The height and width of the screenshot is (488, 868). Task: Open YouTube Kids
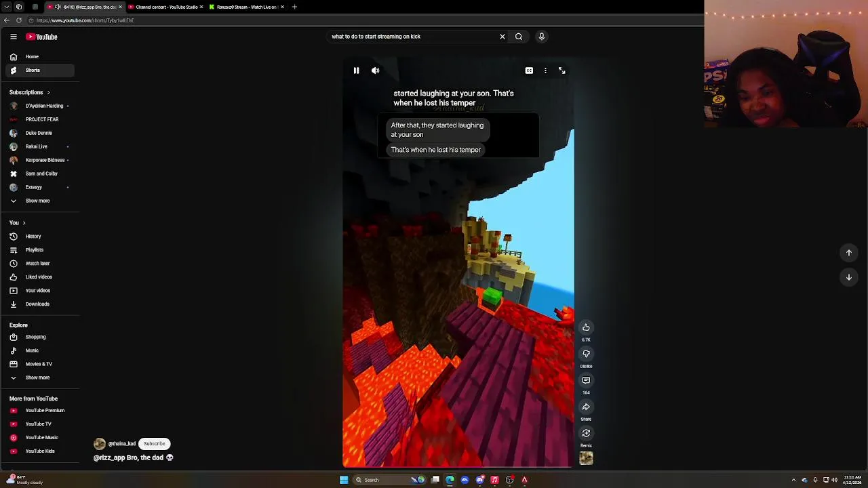[x=41, y=451]
